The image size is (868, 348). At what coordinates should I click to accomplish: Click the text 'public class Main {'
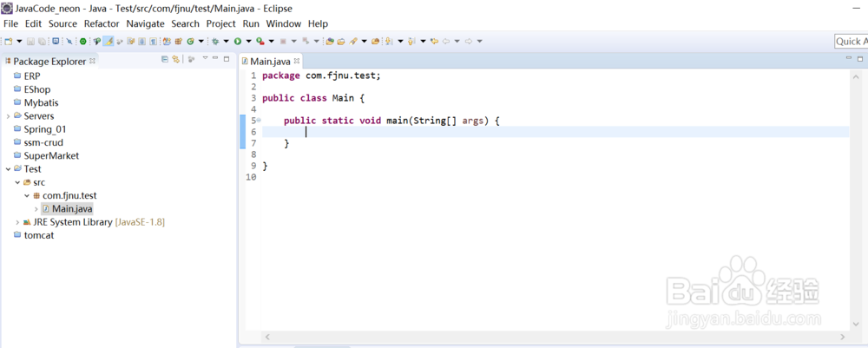point(313,98)
